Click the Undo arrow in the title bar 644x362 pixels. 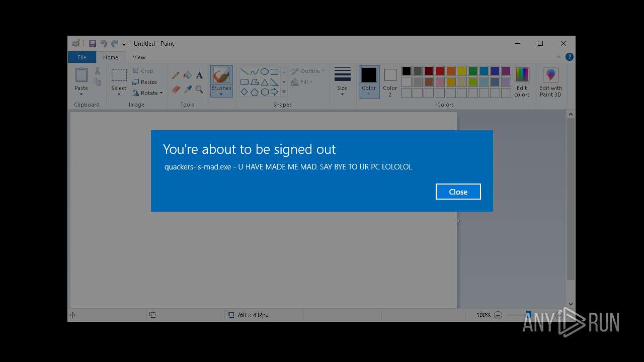click(104, 44)
